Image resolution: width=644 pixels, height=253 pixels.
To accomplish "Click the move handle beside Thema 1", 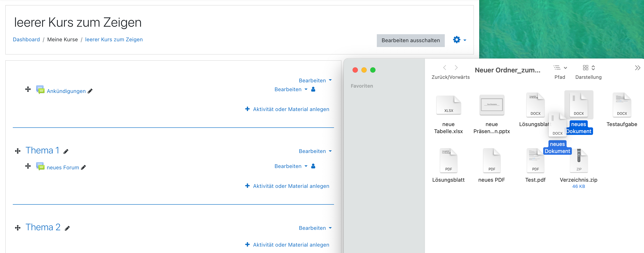I will (18, 151).
